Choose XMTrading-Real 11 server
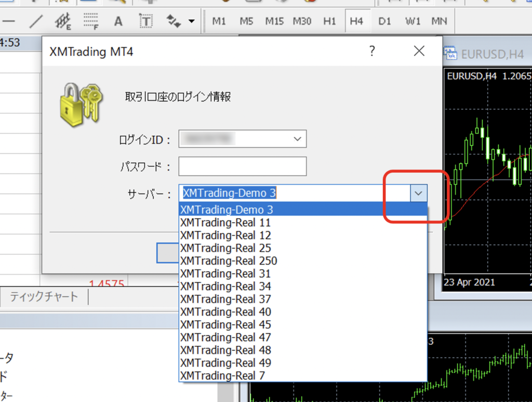Image resolution: width=532 pixels, height=402 pixels. point(303,223)
